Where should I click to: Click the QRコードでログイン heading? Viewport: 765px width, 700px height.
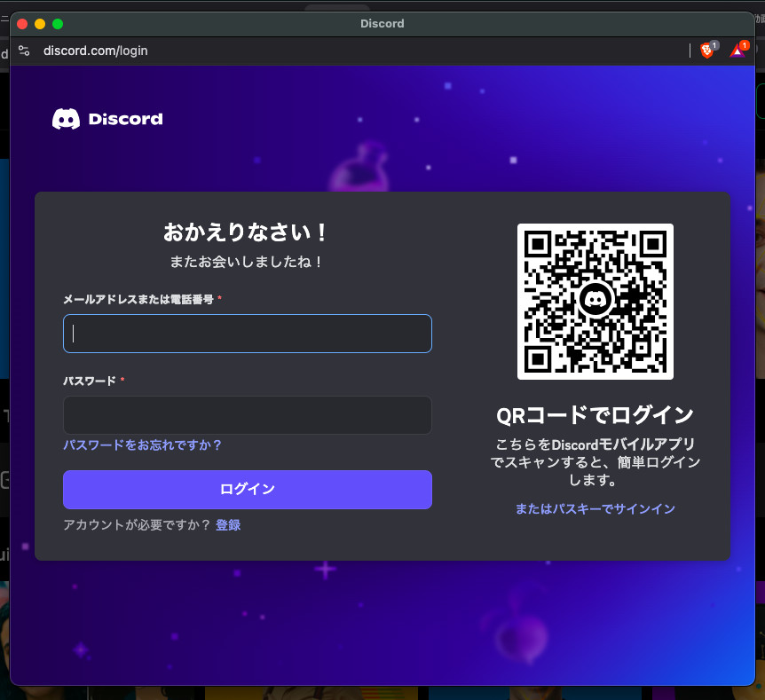point(595,415)
